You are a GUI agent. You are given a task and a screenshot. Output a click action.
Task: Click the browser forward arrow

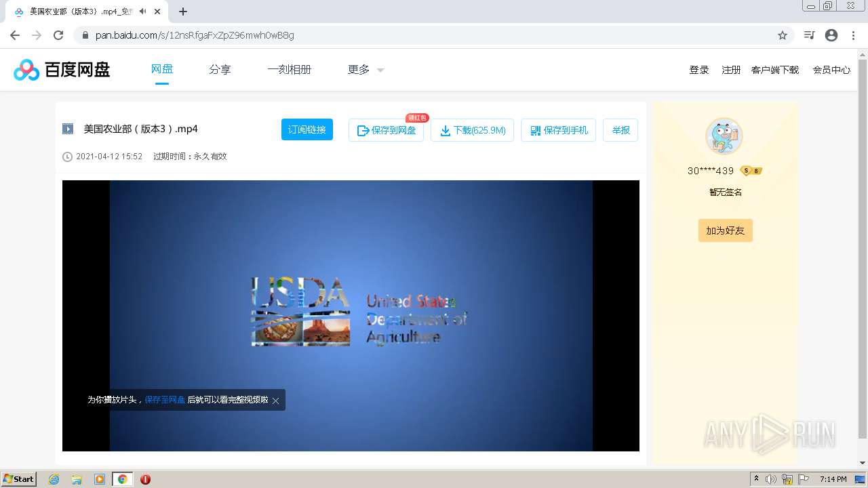tap(37, 35)
